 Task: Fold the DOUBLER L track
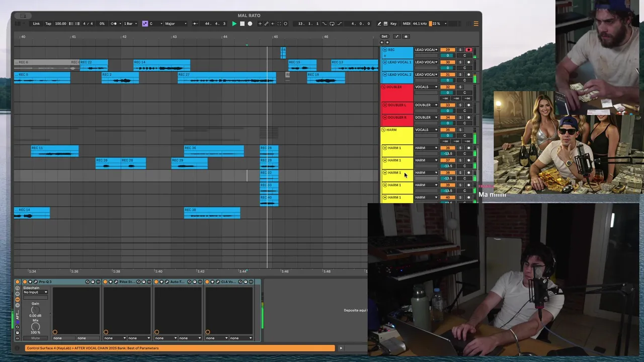click(385, 105)
